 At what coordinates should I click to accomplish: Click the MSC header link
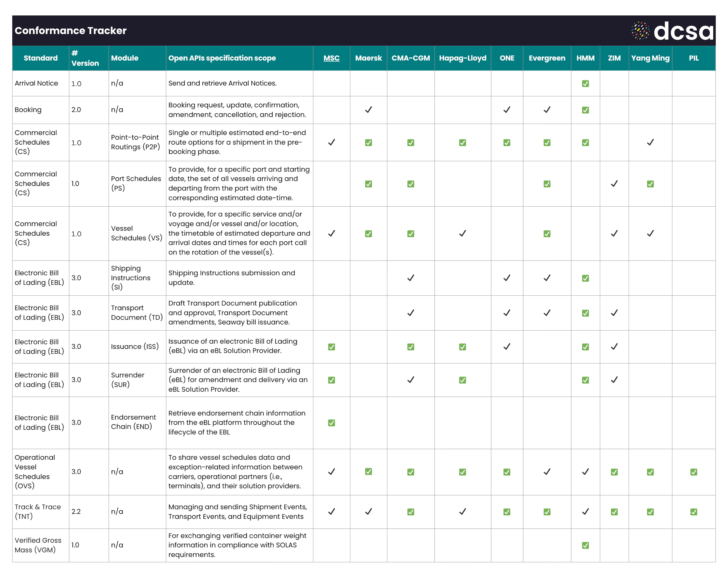pos(331,58)
